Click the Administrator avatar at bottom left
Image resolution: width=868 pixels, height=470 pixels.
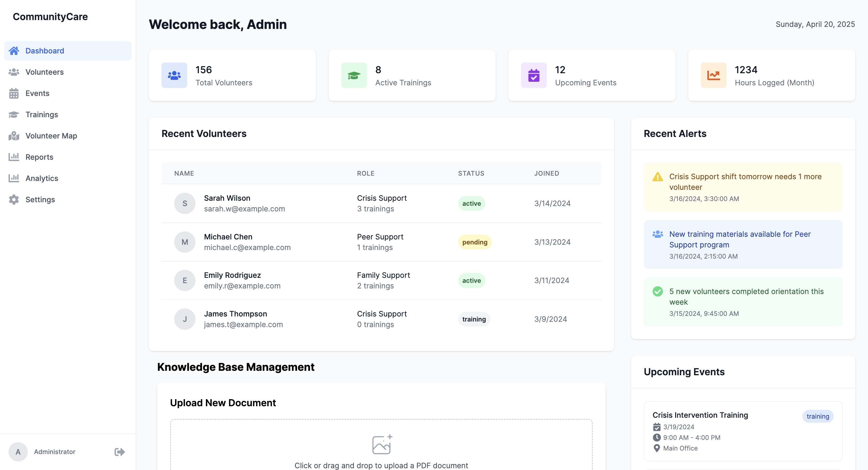pos(18,452)
